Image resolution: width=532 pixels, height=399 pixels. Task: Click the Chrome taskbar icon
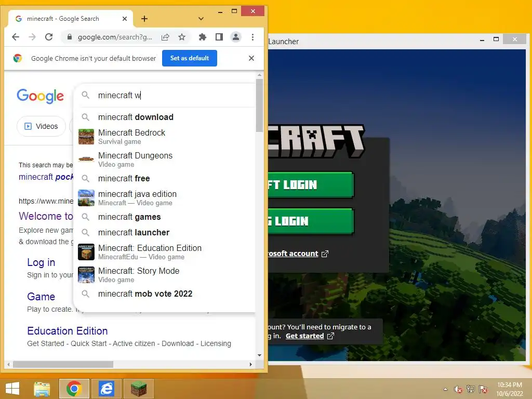74,389
